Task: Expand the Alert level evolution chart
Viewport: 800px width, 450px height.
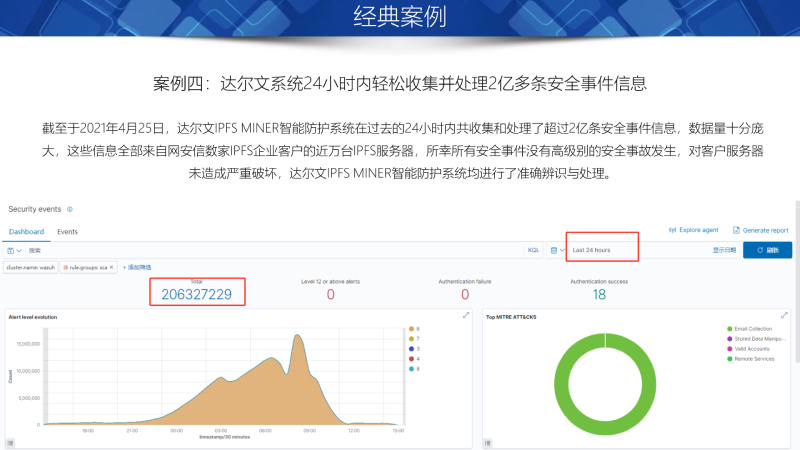Action: (x=465, y=316)
